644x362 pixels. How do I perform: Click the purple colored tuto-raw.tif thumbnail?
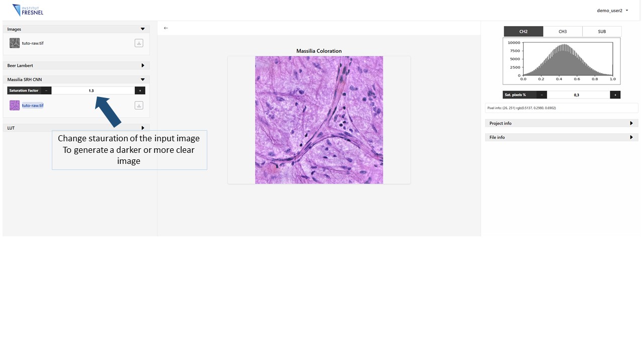[15, 106]
